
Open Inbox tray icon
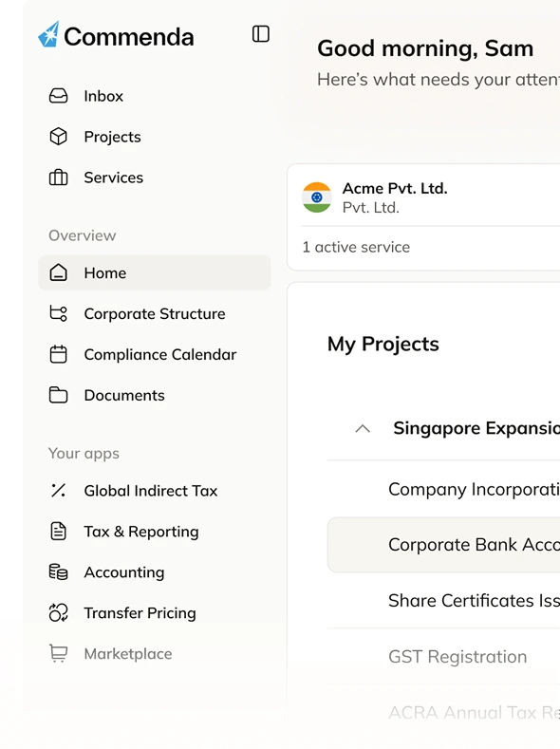point(58,96)
